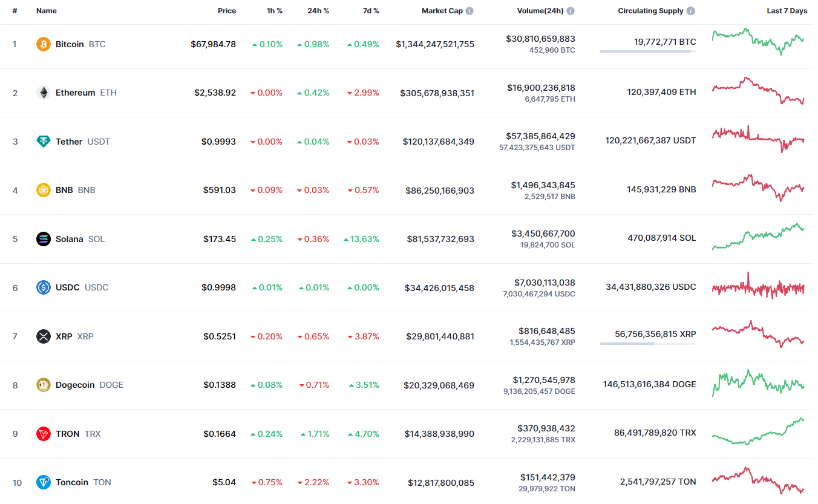
Task: Click Bitcoin volume $30,810,659,883
Action: click(541, 39)
